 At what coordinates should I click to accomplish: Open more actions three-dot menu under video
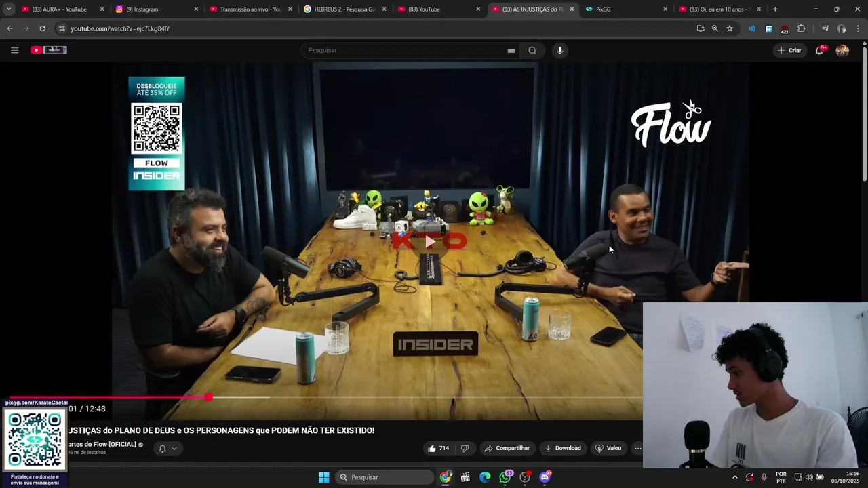(637, 448)
